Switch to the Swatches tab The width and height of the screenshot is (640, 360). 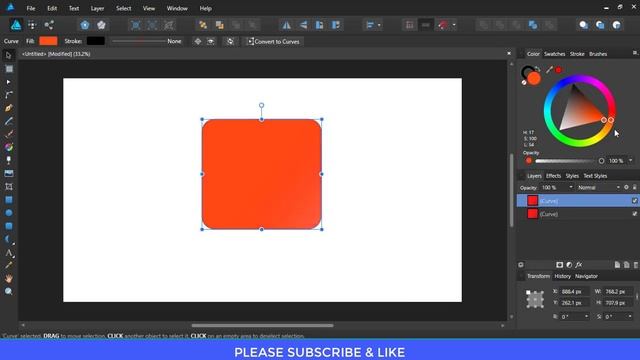tap(554, 54)
